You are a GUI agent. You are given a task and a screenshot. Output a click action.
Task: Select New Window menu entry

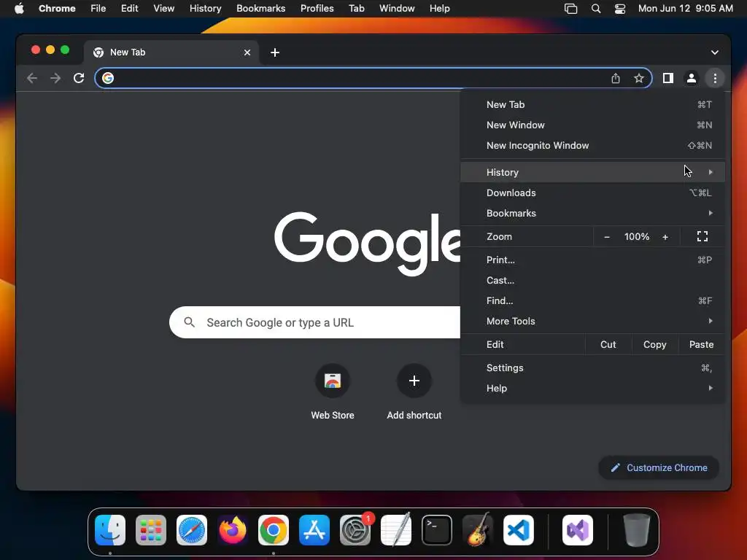click(x=592, y=125)
